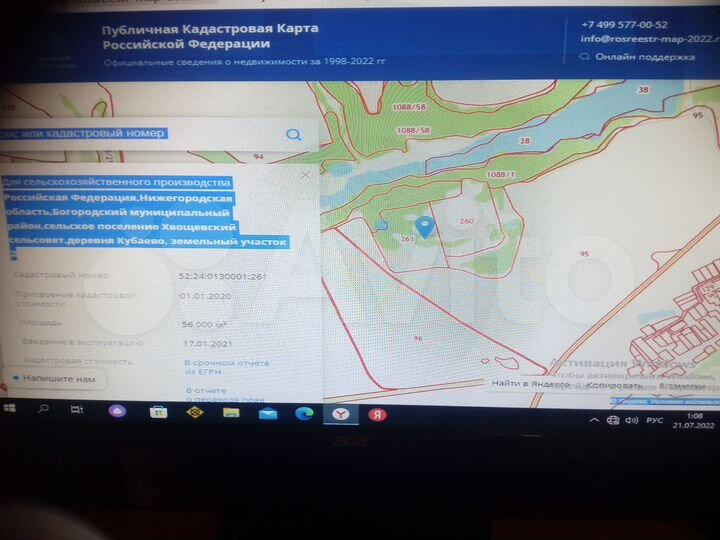Switch the РУС input language indicator
The height and width of the screenshot is (540, 720).
click(655, 420)
